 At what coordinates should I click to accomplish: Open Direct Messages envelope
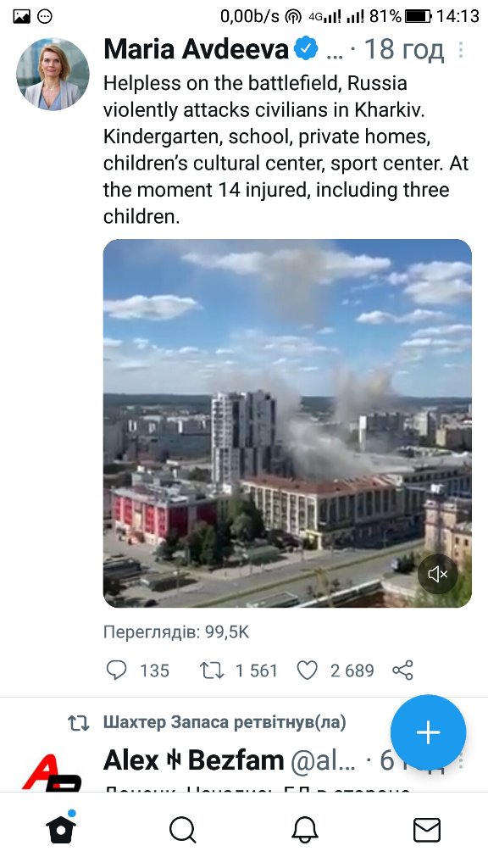point(427,830)
